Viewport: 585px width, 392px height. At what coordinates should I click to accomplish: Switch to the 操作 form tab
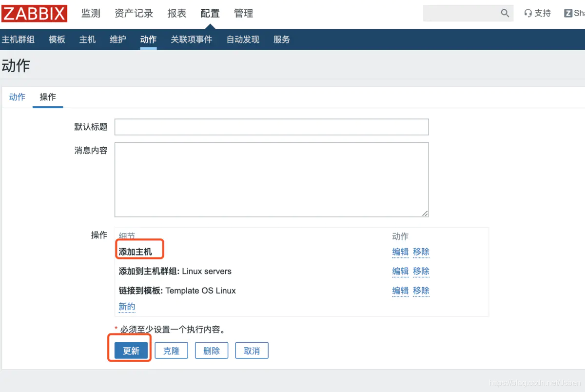tap(48, 97)
